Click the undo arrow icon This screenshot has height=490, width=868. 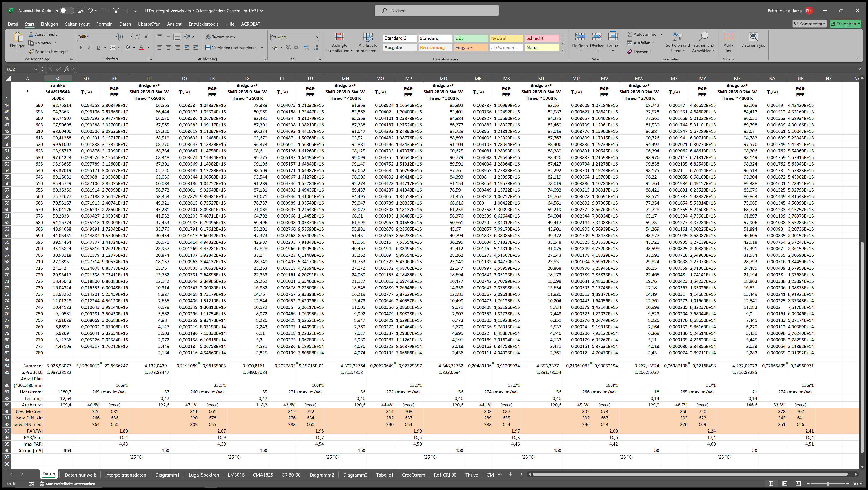[x=90, y=10]
